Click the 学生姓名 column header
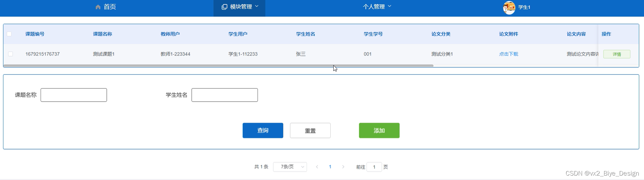 306,34
